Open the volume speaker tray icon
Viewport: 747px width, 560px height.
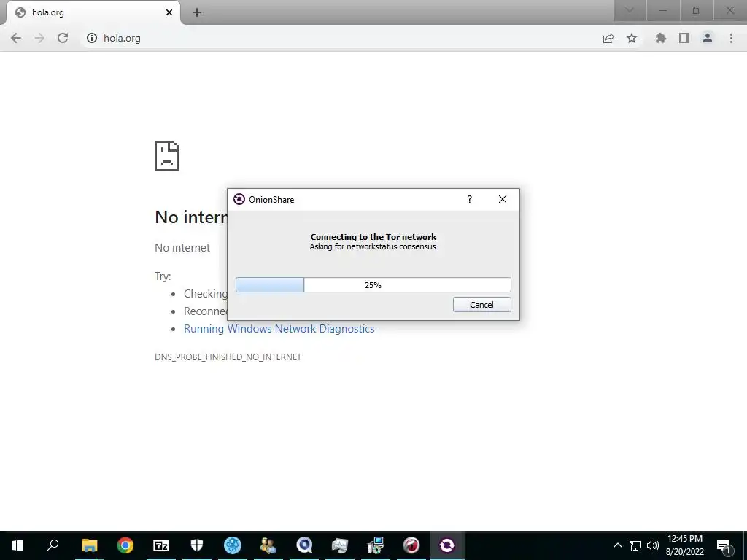tap(653, 545)
